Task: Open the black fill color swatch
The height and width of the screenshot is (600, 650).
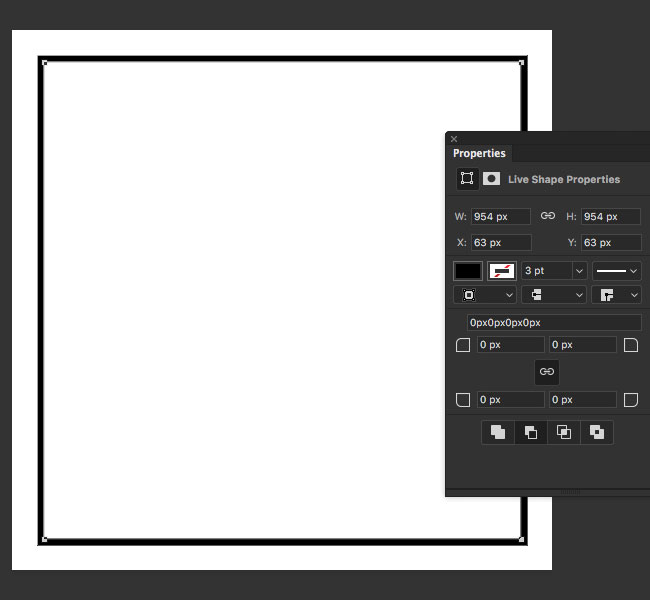Action: coord(468,271)
